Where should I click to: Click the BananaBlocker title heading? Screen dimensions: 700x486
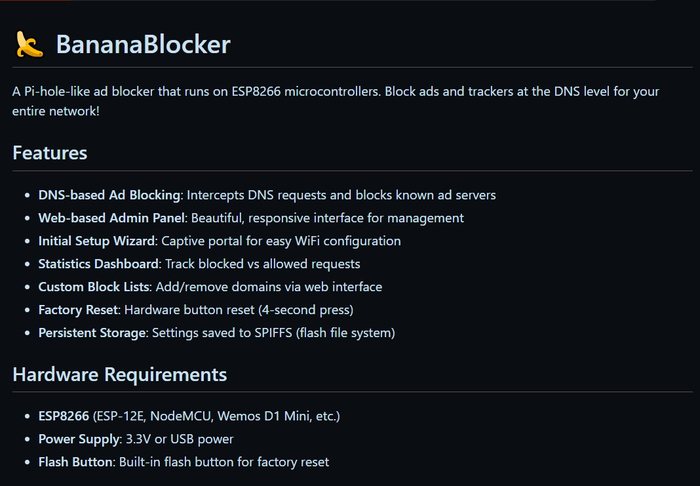[x=143, y=44]
